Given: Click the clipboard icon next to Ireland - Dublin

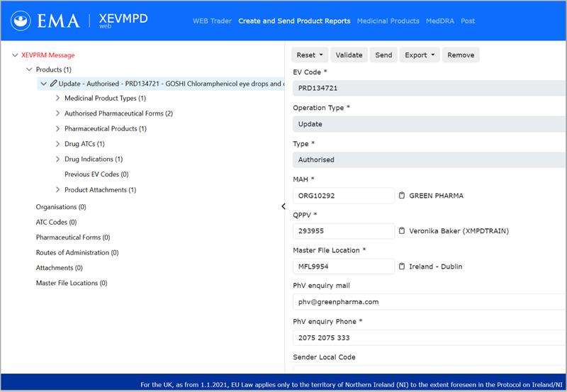Looking at the screenshot, I should coord(401,267).
